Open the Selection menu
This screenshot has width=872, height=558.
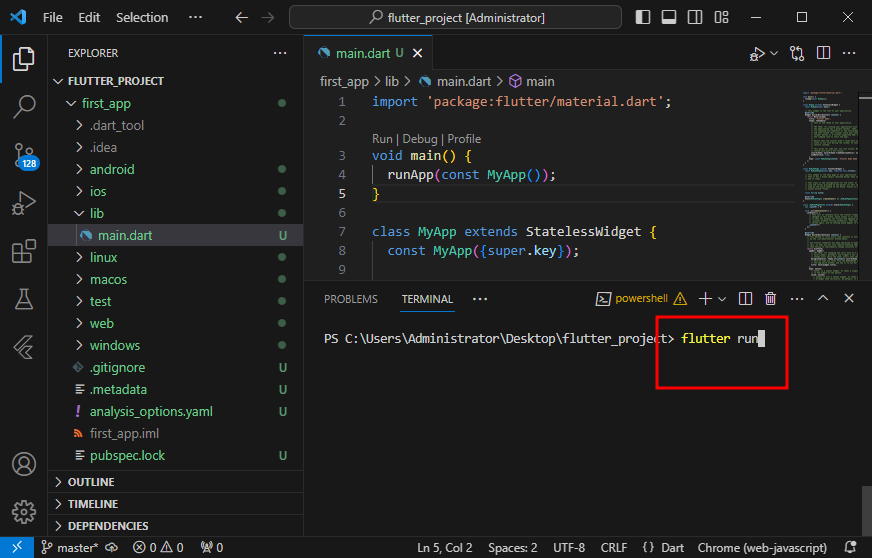point(142,18)
